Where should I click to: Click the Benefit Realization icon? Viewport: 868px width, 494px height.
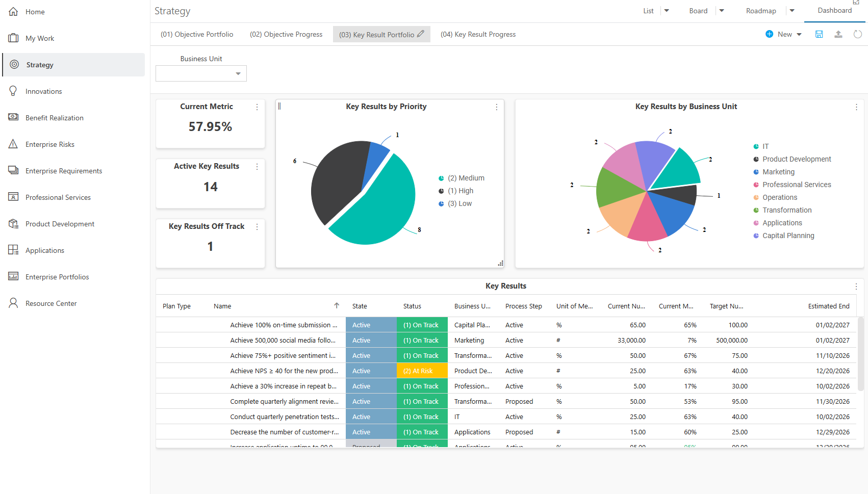pos(13,117)
